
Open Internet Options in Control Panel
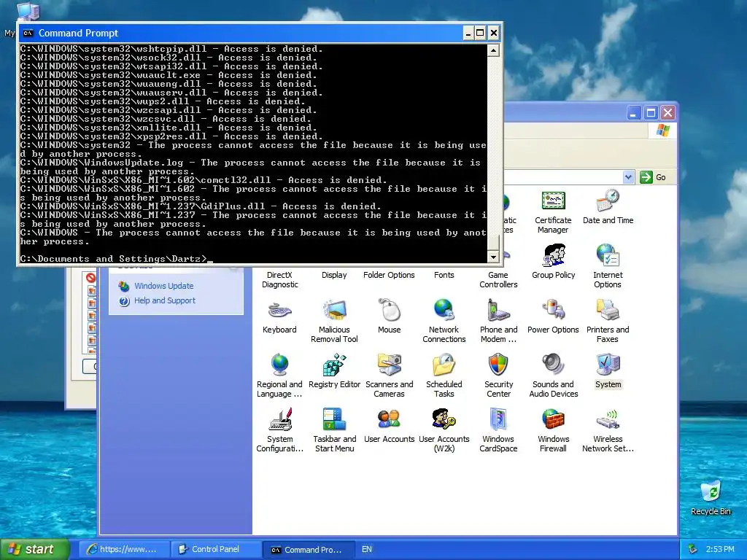608,255
